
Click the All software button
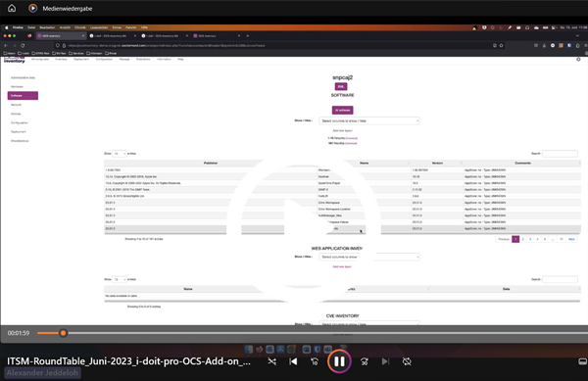pos(342,110)
